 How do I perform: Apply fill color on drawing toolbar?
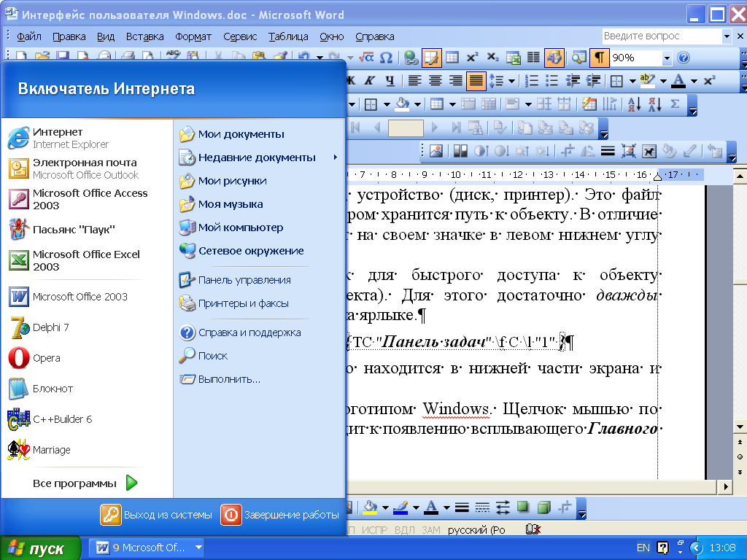click(x=371, y=507)
